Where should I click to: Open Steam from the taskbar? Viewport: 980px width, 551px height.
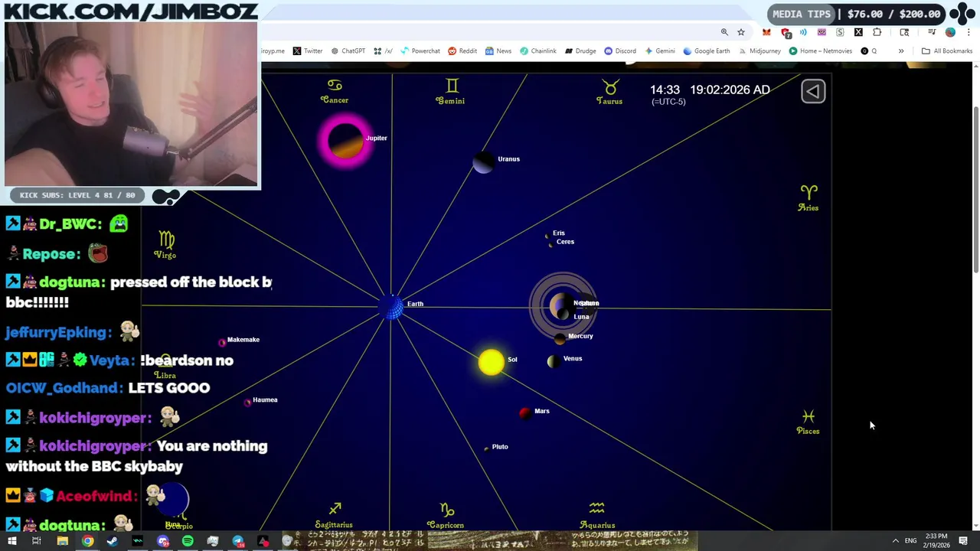tap(113, 541)
